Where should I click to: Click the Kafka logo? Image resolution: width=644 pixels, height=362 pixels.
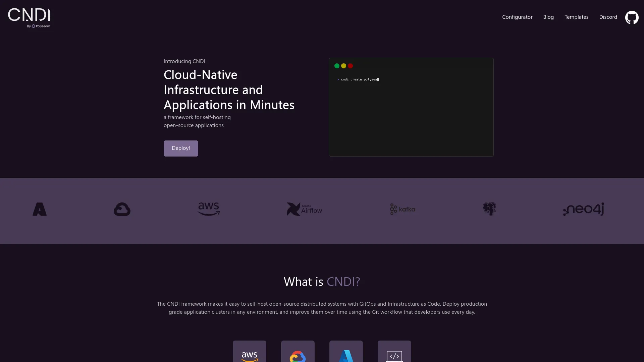click(402, 209)
